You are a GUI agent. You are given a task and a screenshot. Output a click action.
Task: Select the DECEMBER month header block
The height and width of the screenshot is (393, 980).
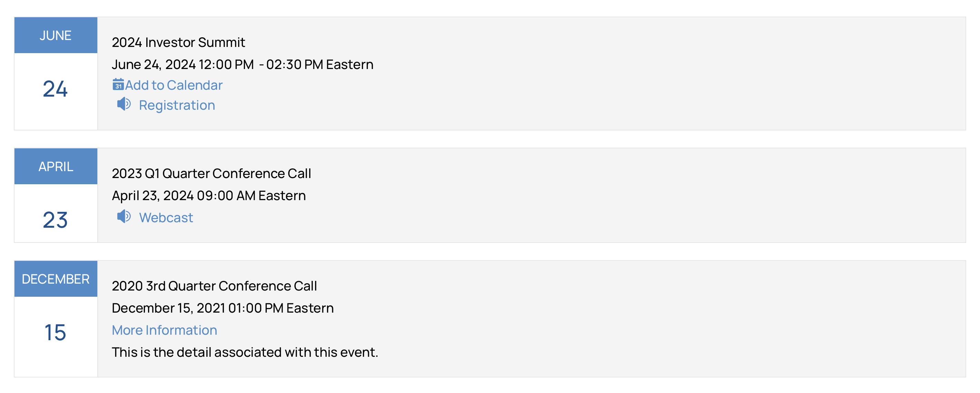(x=56, y=279)
